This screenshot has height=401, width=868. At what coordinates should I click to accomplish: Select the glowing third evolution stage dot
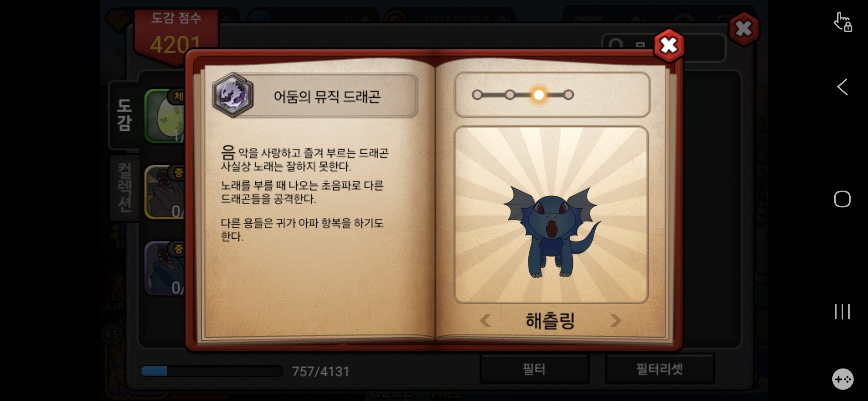click(x=539, y=95)
